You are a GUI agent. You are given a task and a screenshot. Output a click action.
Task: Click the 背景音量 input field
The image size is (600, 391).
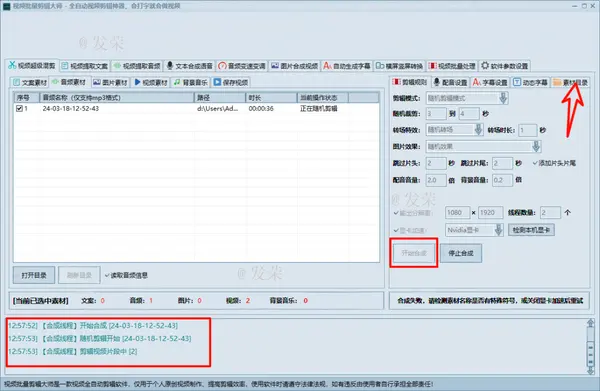(502, 180)
